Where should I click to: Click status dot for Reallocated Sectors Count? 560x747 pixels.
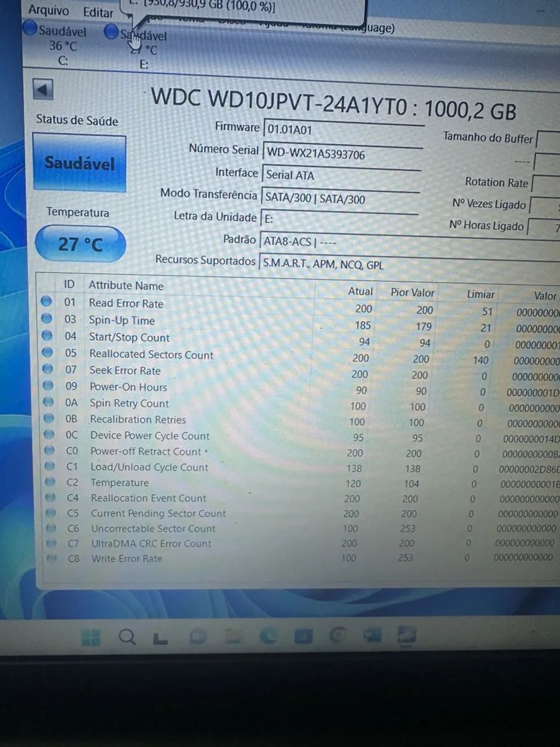(x=48, y=352)
